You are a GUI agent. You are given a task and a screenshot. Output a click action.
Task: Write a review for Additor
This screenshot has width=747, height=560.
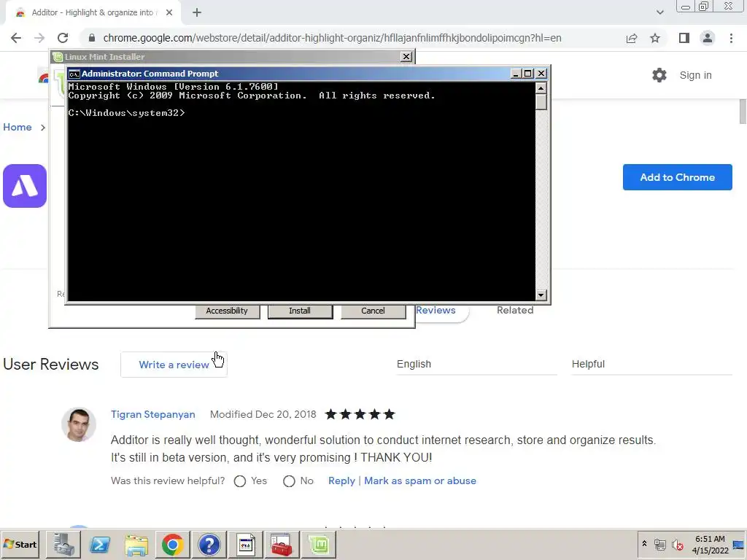174,365
